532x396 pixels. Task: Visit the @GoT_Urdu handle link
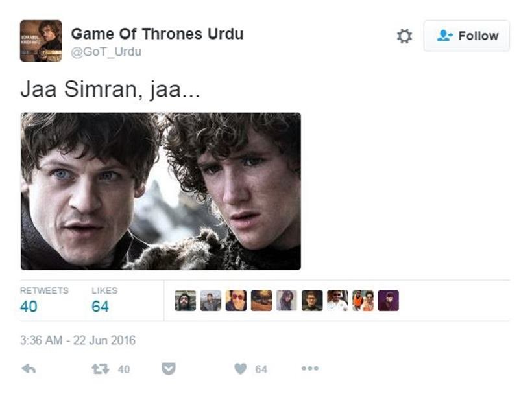click(x=106, y=52)
